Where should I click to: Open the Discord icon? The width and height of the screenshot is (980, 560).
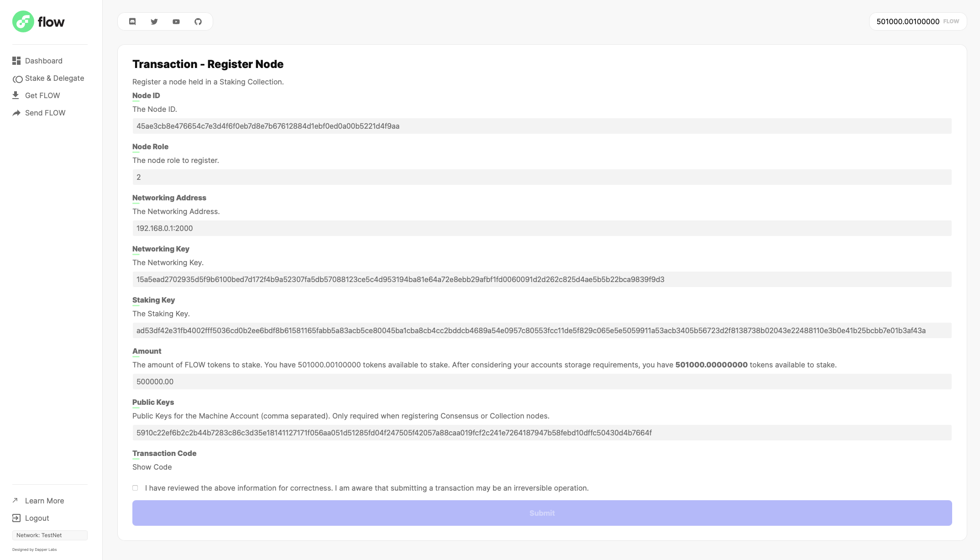133,21
